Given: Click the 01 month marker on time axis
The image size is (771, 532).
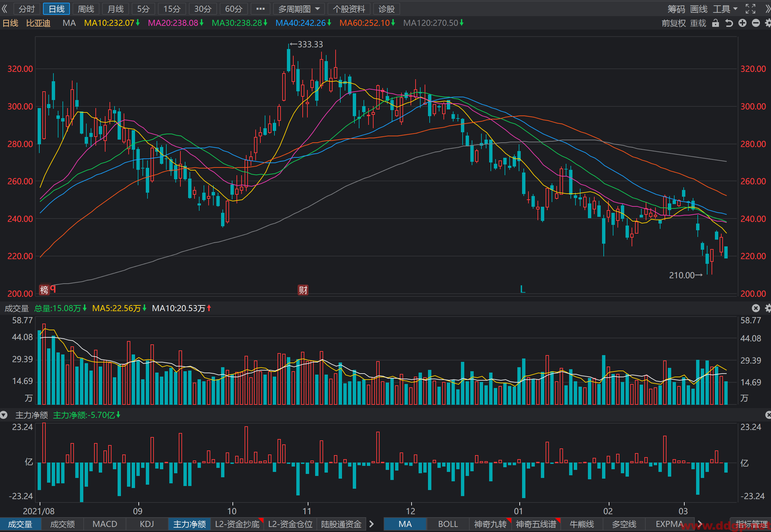Looking at the screenshot, I should [518, 511].
